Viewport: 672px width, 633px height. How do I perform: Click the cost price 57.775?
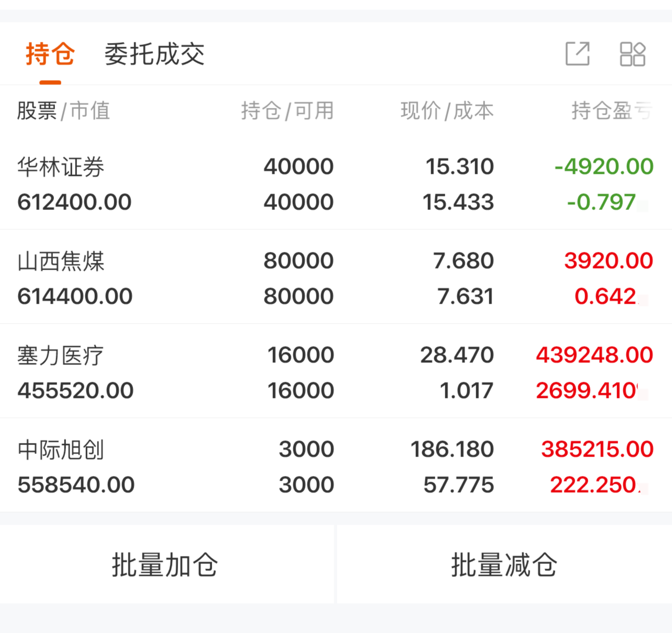(x=459, y=485)
